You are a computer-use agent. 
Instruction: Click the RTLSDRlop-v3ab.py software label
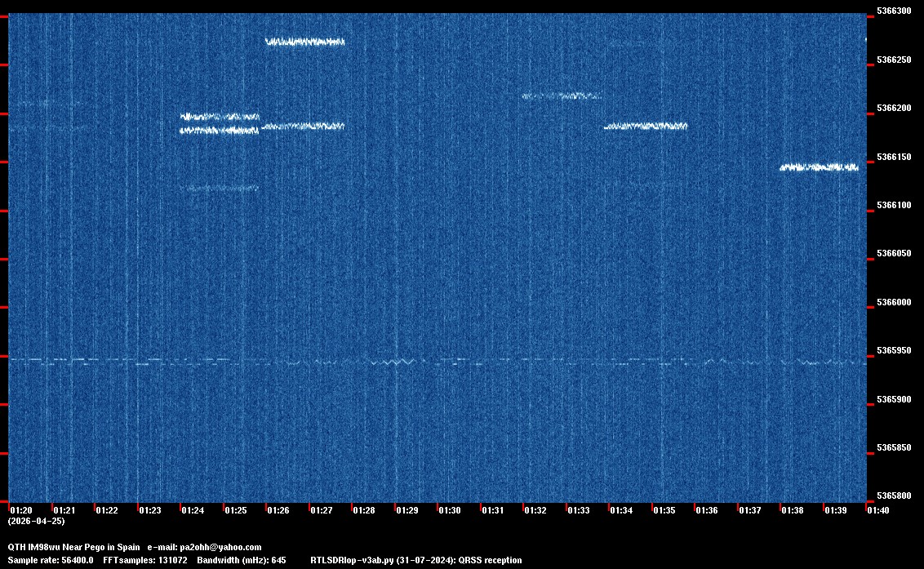click(x=353, y=560)
